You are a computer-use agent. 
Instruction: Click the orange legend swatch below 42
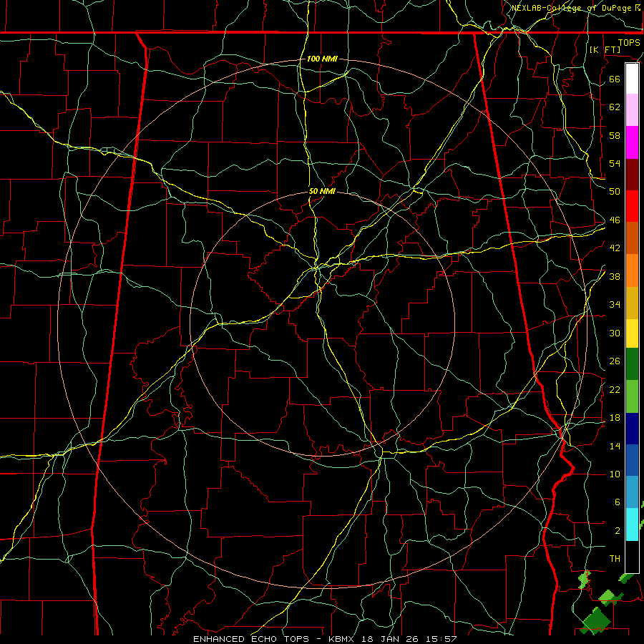[x=632, y=270]
